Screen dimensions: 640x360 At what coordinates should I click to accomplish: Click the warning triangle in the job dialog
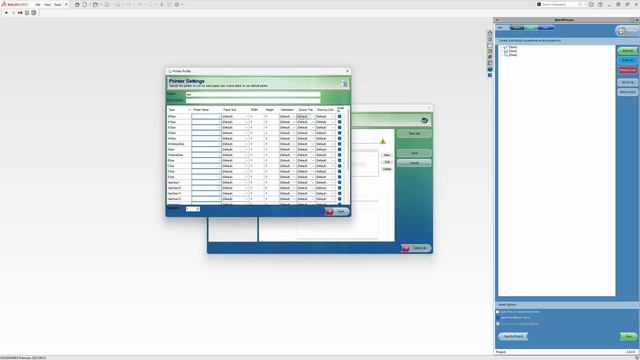coord(382,141)
